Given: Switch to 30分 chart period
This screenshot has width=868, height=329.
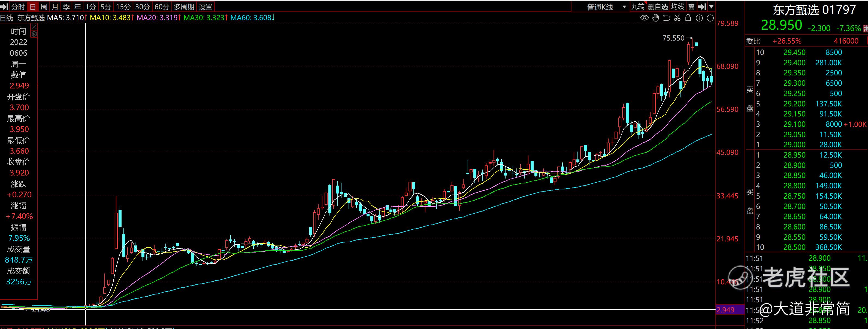Looking at the screenshot, I should point(143,7).
